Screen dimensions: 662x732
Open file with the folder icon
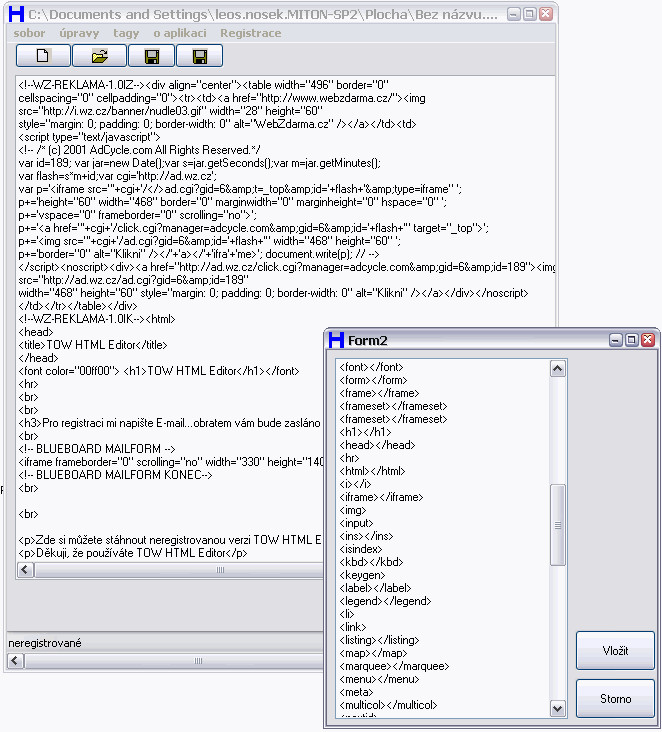coord(99,56)
